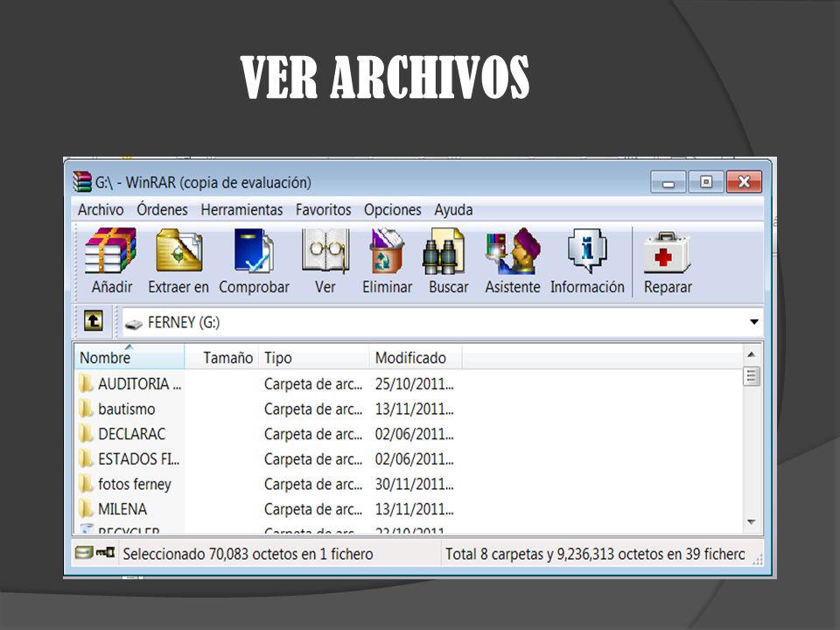The width and height of the screenshot is (840, 630).
Task: Click the DECLARAC folder name
Action: [x=132, y=433]
